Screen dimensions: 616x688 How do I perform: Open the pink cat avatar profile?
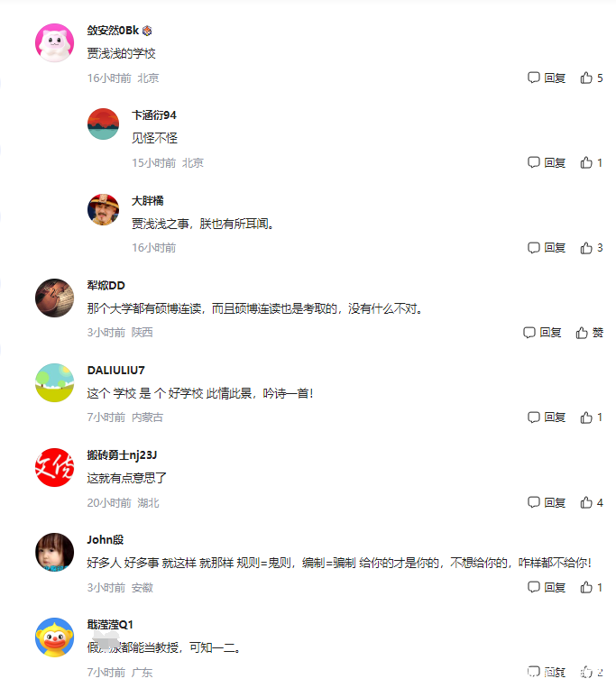point(54,43)
